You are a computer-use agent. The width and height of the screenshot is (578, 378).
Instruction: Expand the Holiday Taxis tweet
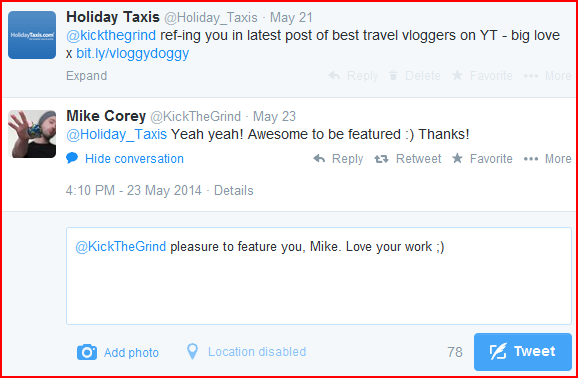point(87,76)
